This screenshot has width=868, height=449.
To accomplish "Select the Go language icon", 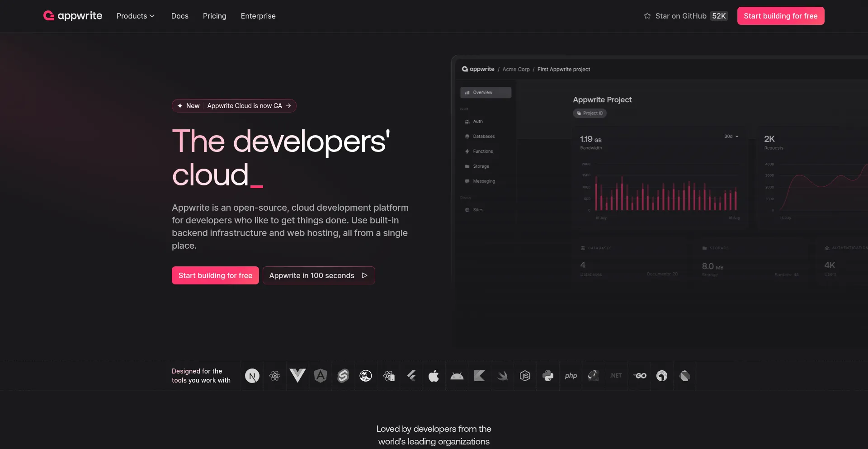I will [x=639, y=376].
